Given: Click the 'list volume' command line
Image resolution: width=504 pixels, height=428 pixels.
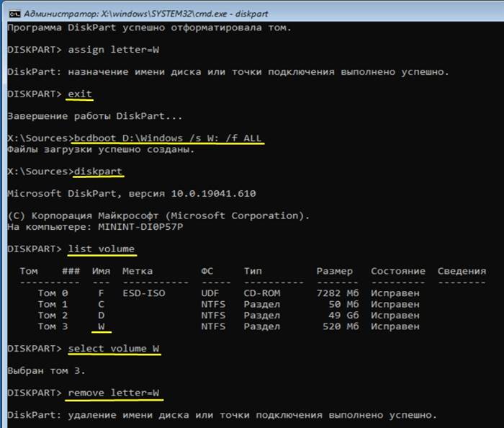Looking at the screenshot, I should pyautogui.click(x=102, y=249).
